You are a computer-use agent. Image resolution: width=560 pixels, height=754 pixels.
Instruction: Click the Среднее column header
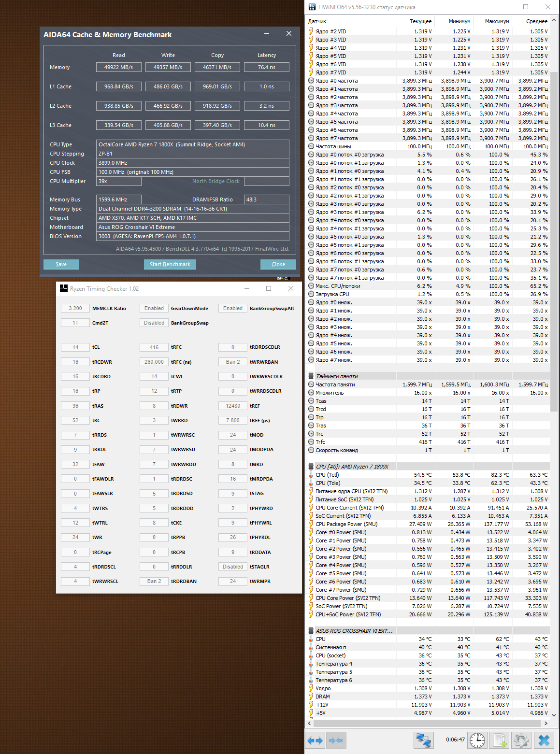(531, 21)
